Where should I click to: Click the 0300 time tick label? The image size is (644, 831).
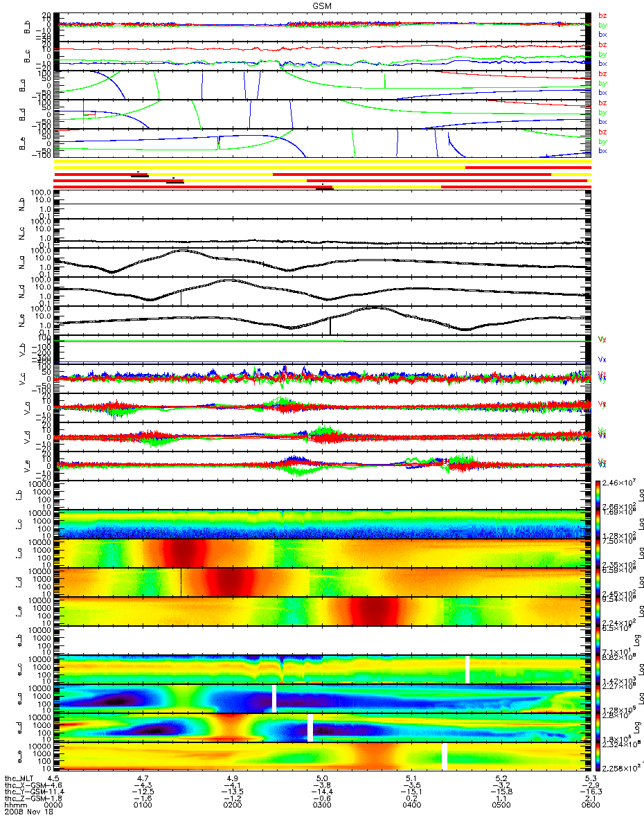click(x=321, y=805)
